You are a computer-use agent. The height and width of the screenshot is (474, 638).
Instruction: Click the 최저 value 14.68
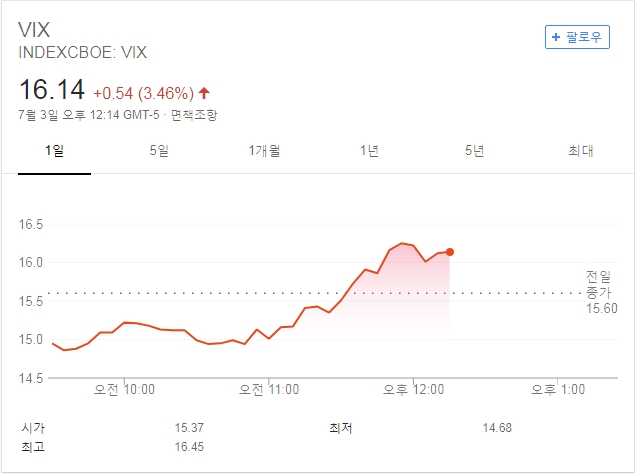pos(497,428)
